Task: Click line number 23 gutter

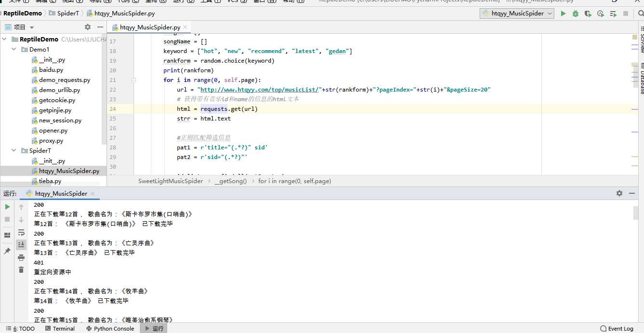Action: [113, 99]
